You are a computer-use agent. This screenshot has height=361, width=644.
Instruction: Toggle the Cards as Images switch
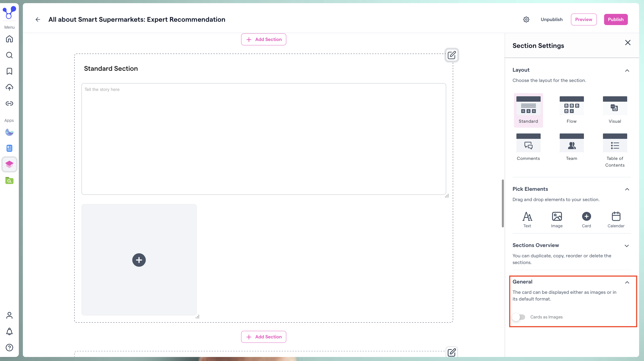click(x=518, y=317)
